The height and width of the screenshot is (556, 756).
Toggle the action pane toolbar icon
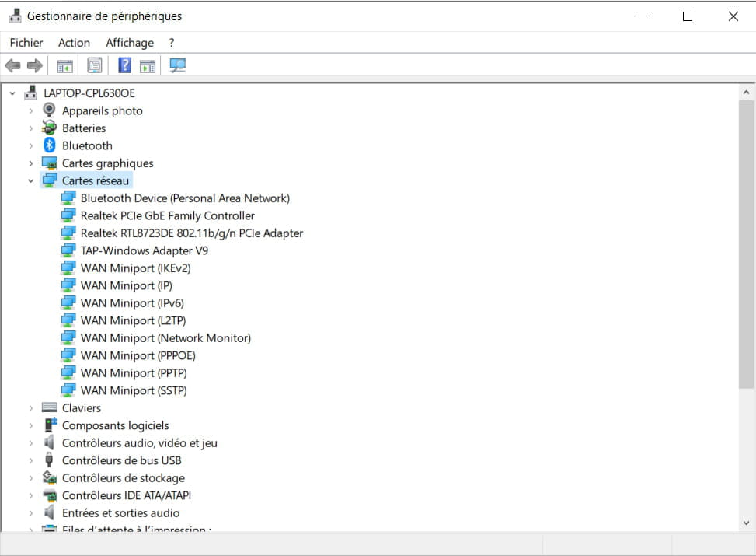[x=148, y=65]
